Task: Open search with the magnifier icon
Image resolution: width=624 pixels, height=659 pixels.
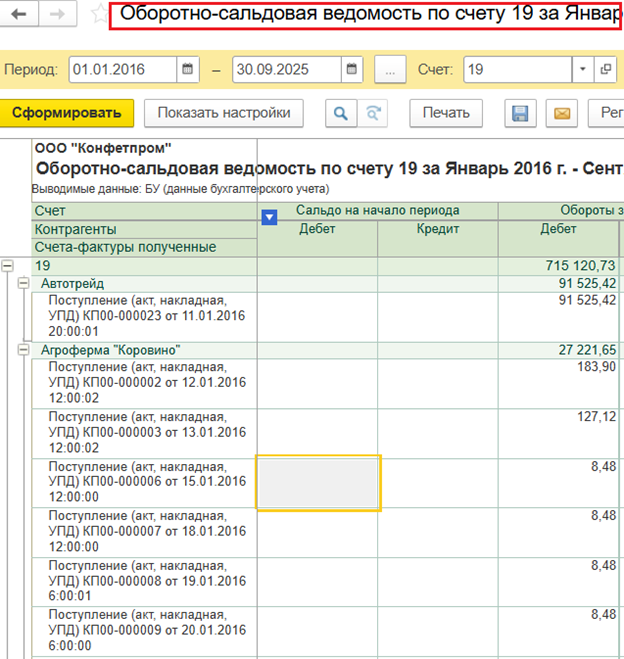Action: click(341, 113)
